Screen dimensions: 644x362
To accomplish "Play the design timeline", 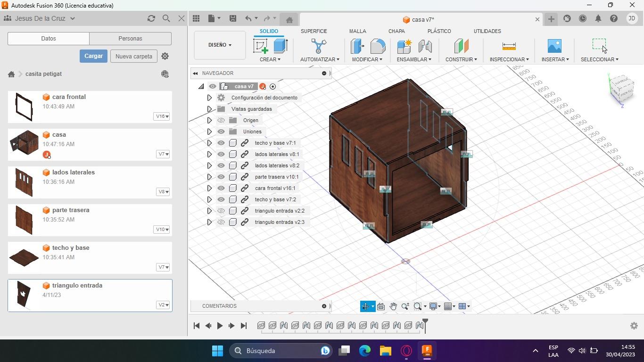I will pos(220,326).
